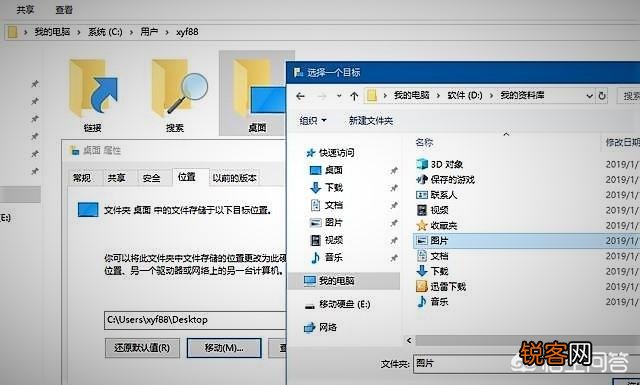This screenshot has height=385, width=640.
Task: Open the 组织 menu
Action: (x=313, y=120)
